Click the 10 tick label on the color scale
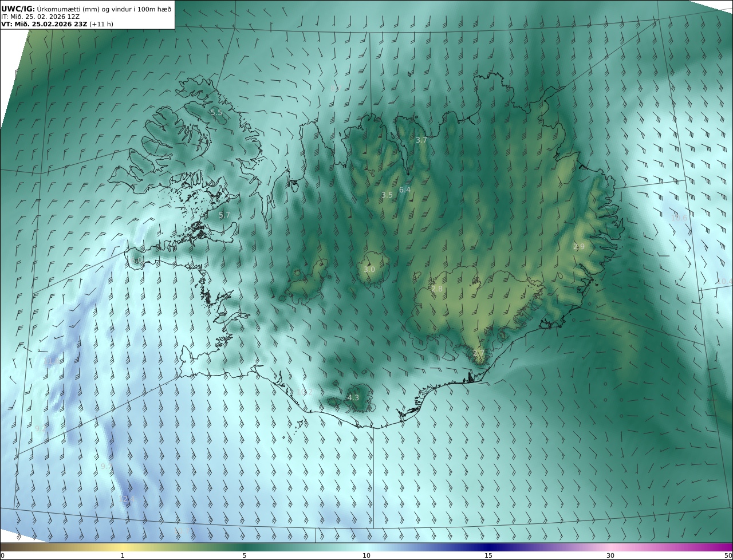The image size is (733, 560). point(366,556)
